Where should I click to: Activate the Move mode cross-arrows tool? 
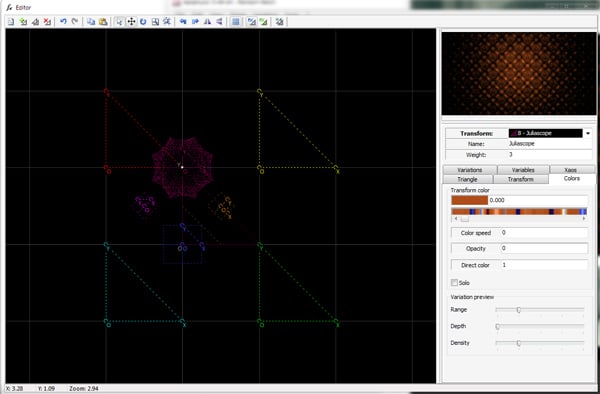131,22
